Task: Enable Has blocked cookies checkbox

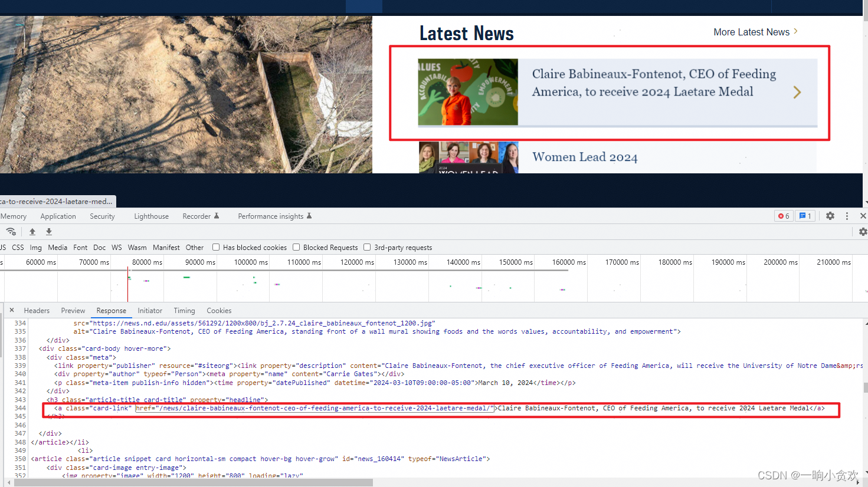Action: 216,247
